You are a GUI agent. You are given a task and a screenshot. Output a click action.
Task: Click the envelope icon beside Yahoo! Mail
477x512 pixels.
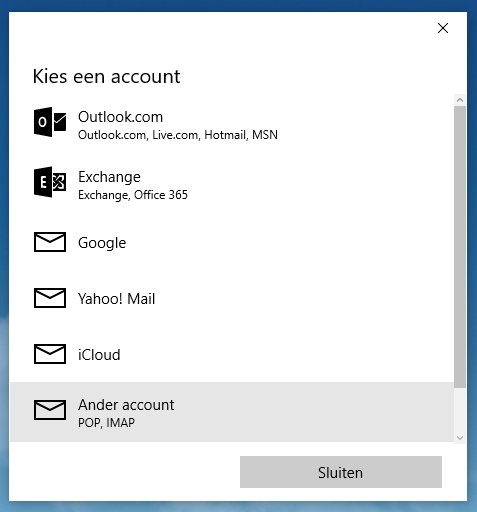click(50, 298)
